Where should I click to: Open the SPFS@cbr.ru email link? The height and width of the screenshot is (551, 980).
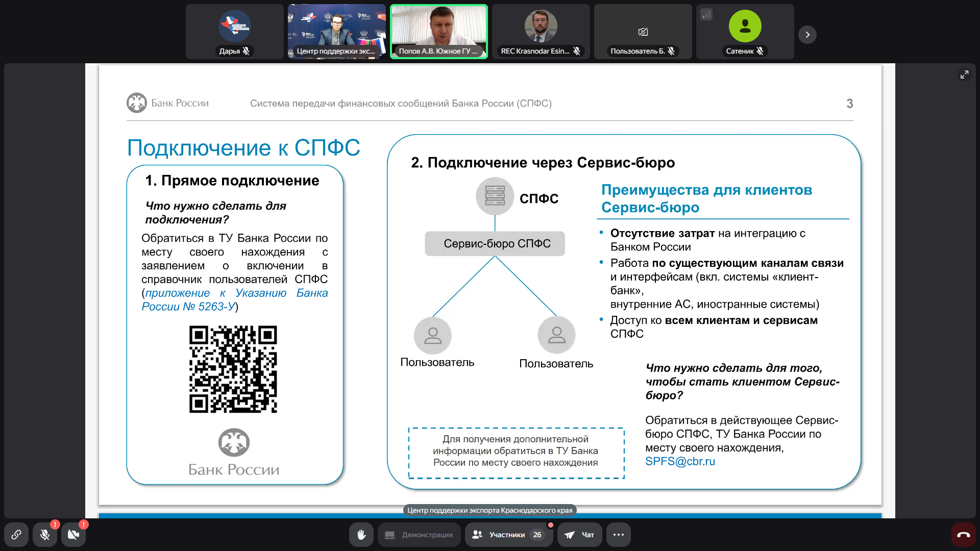coord(680,461)
